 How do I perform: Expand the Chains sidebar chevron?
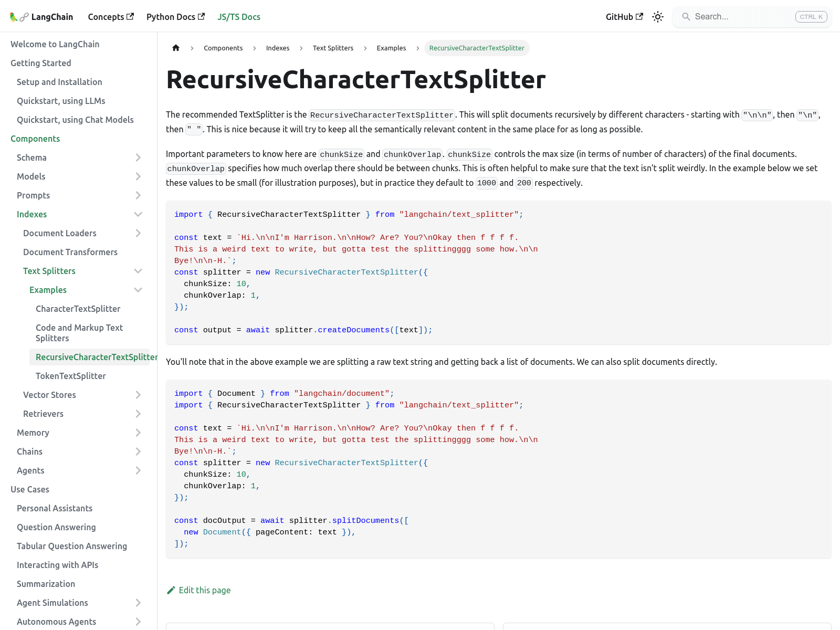point(138,451)
